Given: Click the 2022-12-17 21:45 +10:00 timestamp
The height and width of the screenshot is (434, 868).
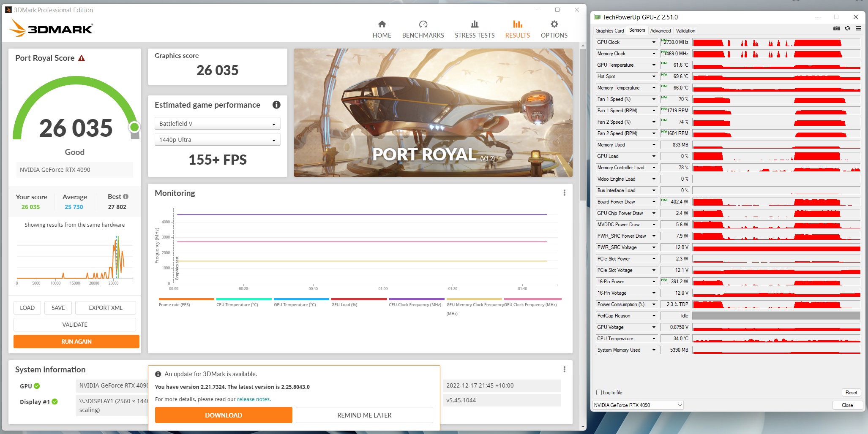Looking at the screenshot, I should coord(480,385).
